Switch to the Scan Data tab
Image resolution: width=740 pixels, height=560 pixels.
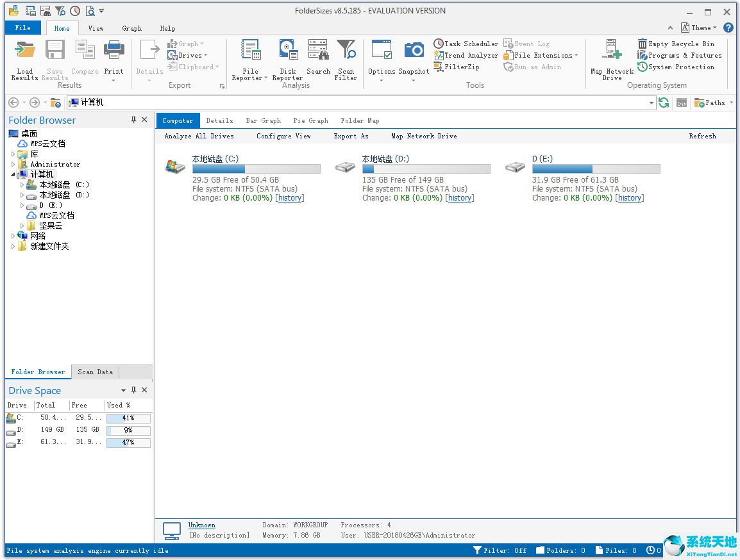(96, 372)
